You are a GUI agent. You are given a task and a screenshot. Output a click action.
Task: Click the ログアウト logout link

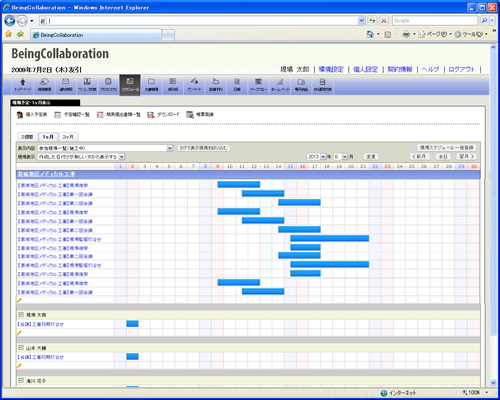pos(461,69)
